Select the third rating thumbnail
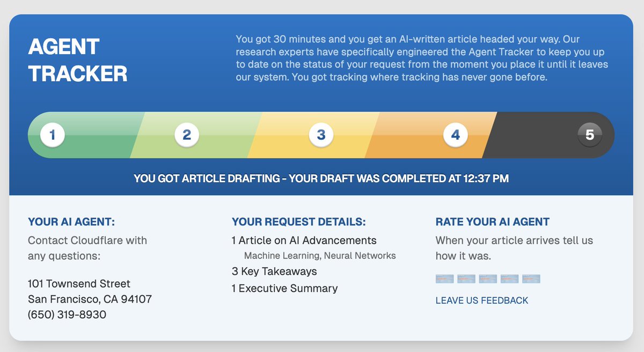The height and width of the screenshot is (352, 644). pyautogui.click(x=488, y=279)
